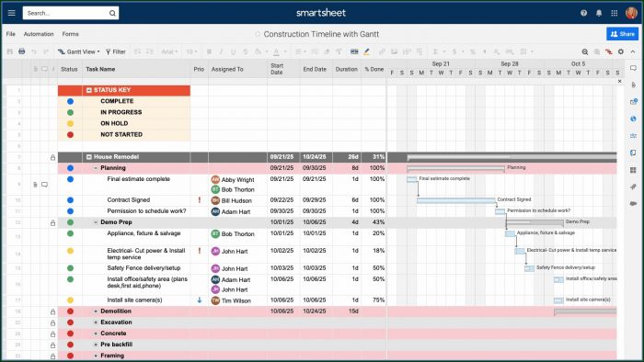This screenshot has width=644, height=362.
Task: Click the italic formatting icon
Action: [x=221, y=51]
